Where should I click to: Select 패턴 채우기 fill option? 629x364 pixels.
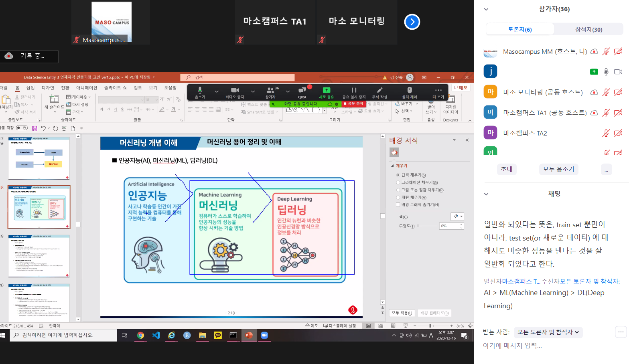tap(398, 197)
